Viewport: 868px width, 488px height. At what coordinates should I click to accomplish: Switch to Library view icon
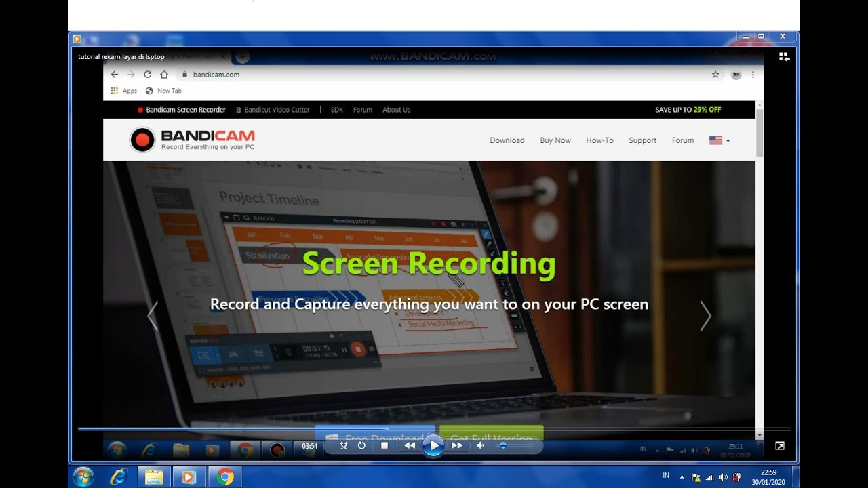point(784,57)
